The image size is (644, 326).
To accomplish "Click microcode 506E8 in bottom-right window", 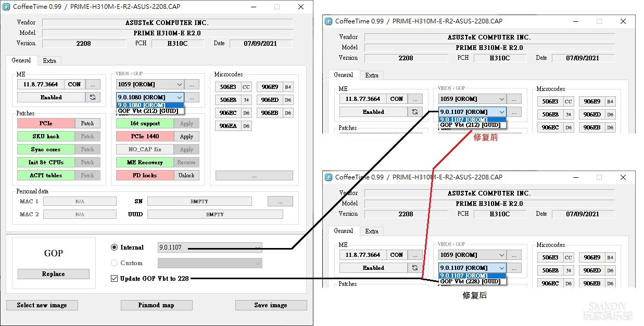I will pyautogui.click(x=550, y=270).
